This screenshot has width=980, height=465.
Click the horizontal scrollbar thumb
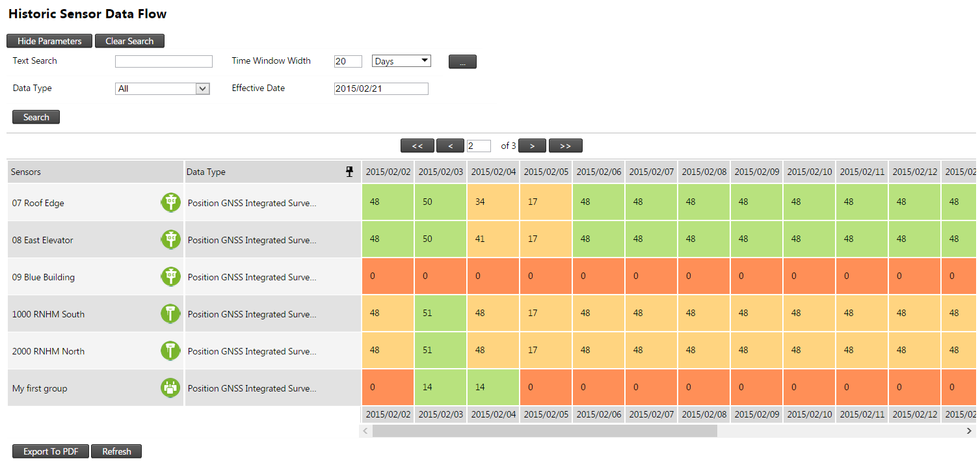(544, 431)
